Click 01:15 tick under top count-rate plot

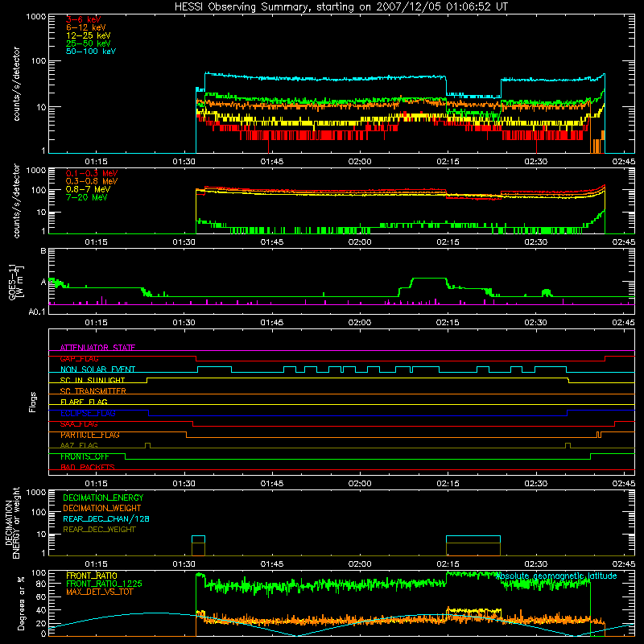[96, 162]
